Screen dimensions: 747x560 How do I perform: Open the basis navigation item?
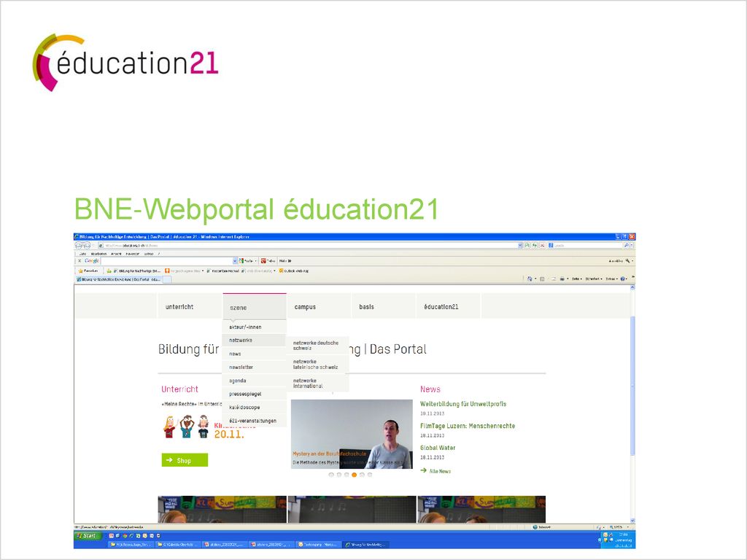click(x=384, y=307)
